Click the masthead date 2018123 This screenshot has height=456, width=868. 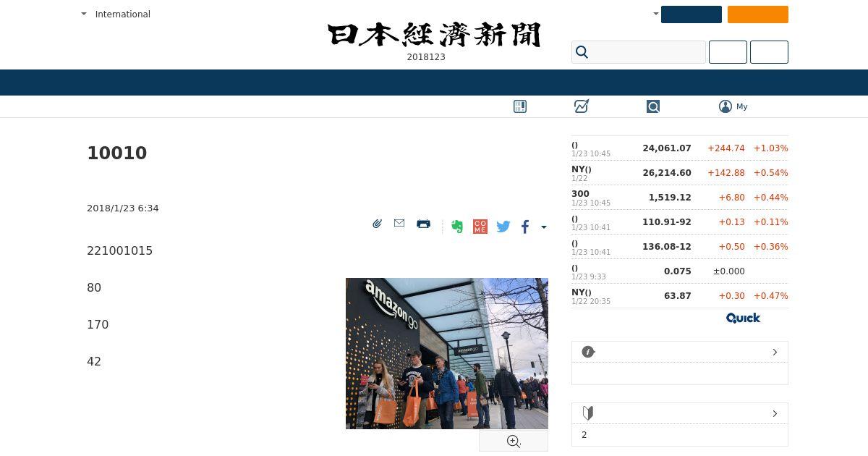(426, 56)
